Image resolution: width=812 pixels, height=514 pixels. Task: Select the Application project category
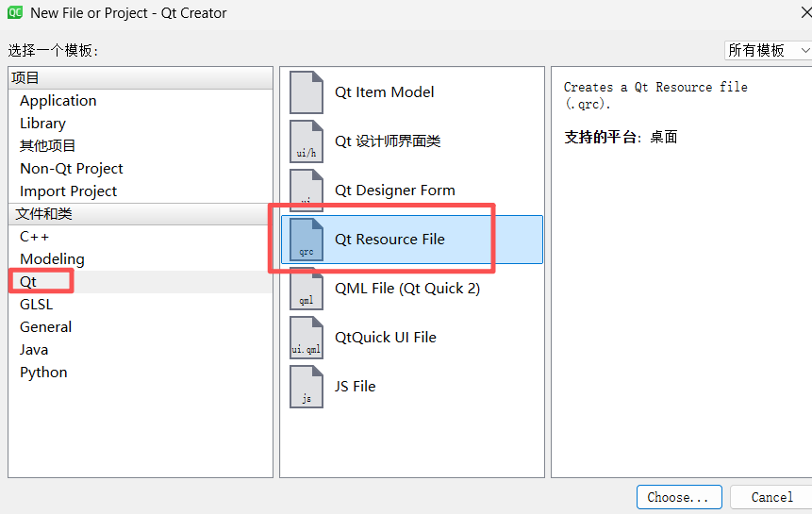pyautogui.click(x=58, y=100)
